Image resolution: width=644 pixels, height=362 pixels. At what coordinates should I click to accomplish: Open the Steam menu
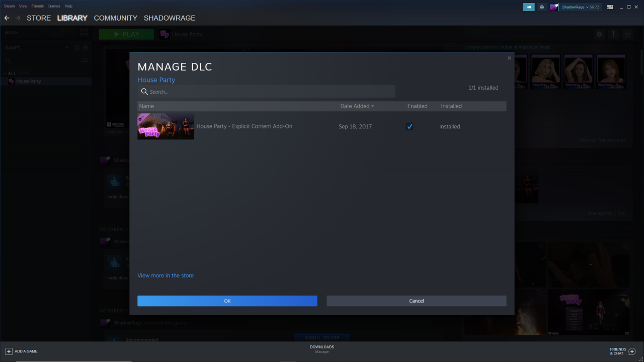pos(9,6)
